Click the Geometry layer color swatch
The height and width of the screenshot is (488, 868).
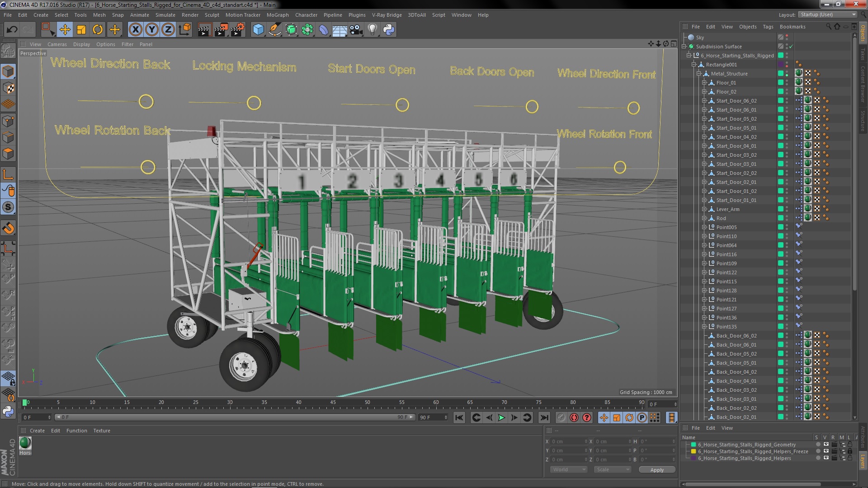coord(693,445)
